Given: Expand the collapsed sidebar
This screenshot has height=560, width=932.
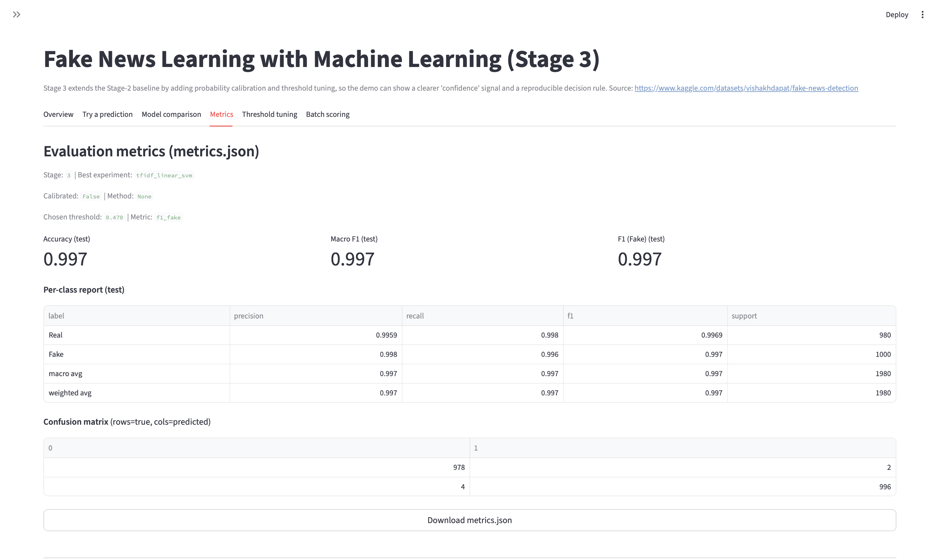Looking at the screenshot, I should pyautogui.click(x=17, y=14).
